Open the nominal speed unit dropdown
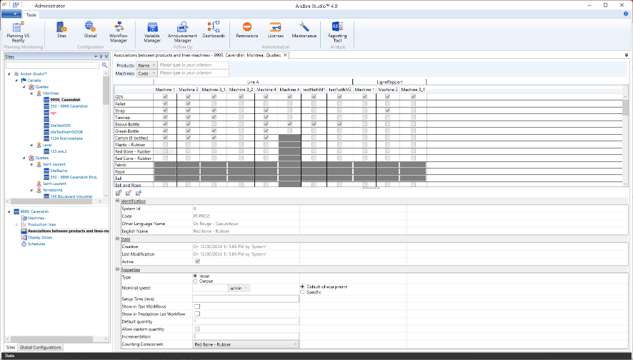633x360 pixels. tap(239, 288)
